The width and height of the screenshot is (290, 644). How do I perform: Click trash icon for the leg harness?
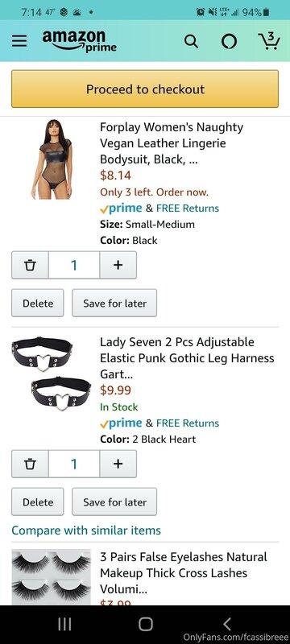(30, 464)
